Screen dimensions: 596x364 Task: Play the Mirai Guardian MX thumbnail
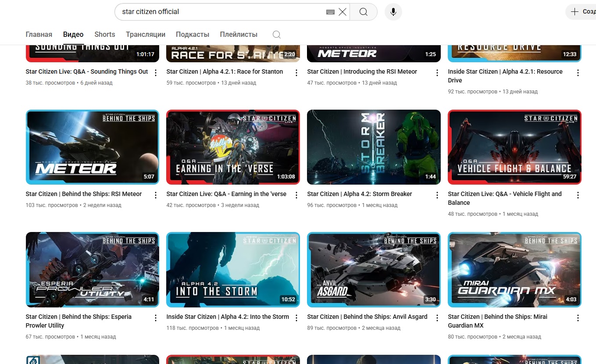point(515,270)
